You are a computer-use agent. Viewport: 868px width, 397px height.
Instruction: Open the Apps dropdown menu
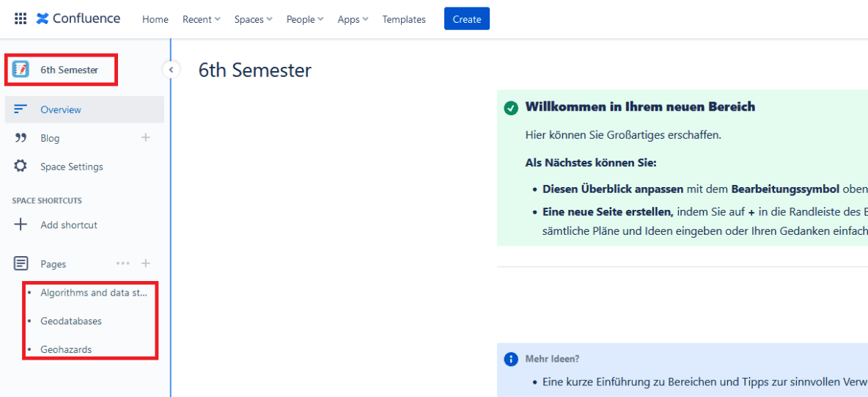353,20
